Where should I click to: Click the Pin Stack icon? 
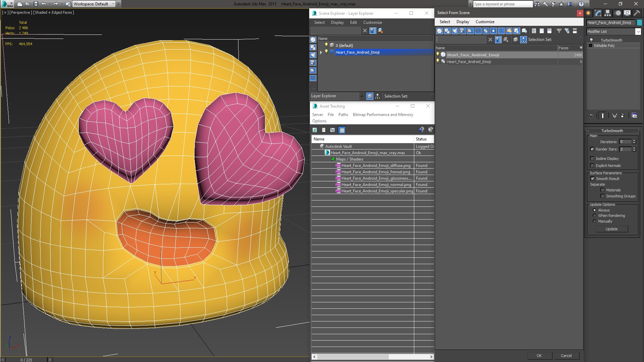[x=591, y=116]
